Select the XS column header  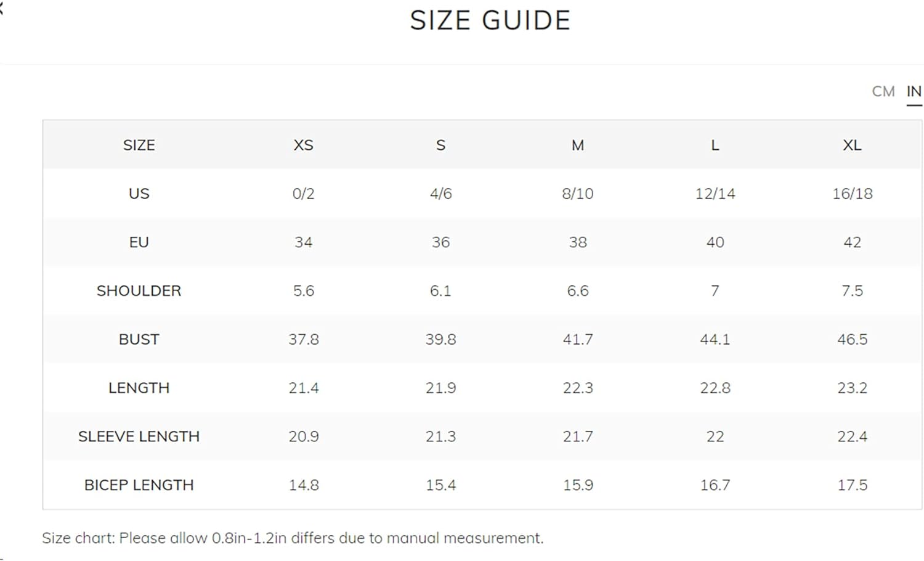[303, 145]
